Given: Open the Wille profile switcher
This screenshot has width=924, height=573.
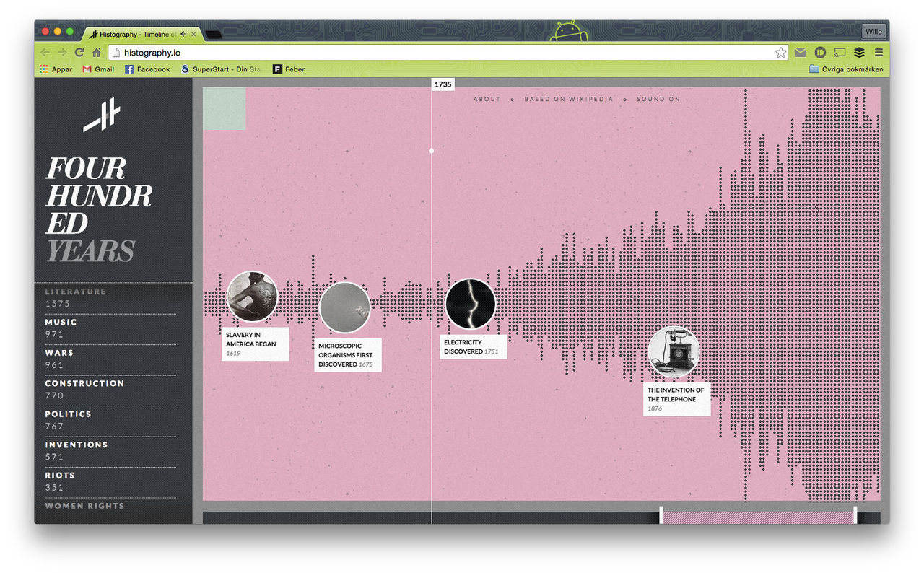Looking at the screenshot, I should 873,32.
